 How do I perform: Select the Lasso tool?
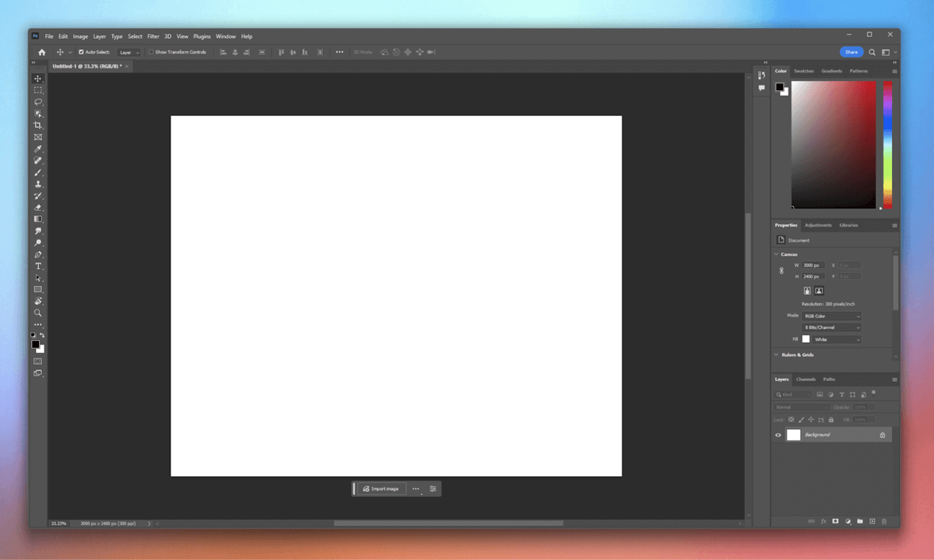click(37, 102)
